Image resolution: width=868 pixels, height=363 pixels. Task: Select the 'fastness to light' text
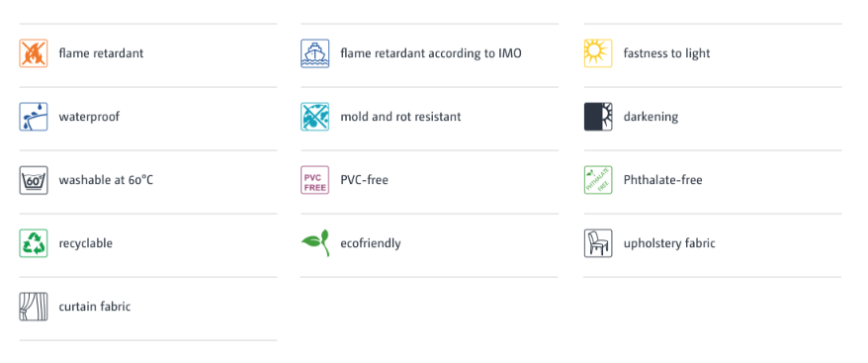pos(666,53)
